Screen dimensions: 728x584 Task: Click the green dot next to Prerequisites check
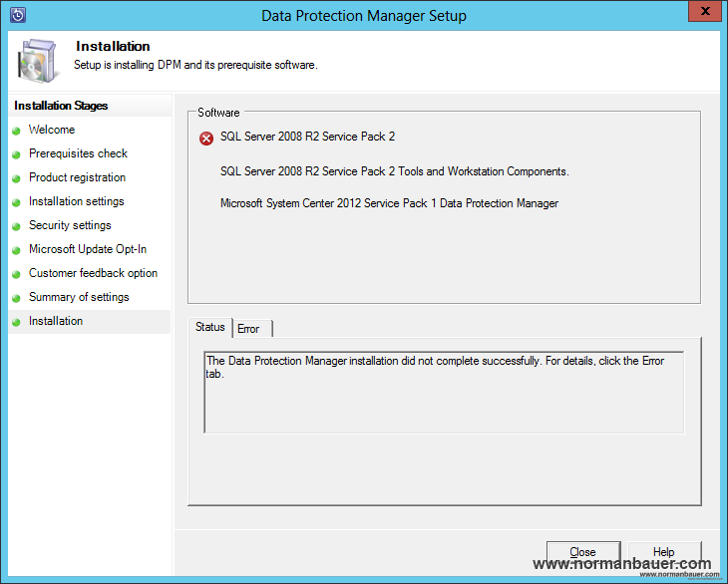(16, 154)
